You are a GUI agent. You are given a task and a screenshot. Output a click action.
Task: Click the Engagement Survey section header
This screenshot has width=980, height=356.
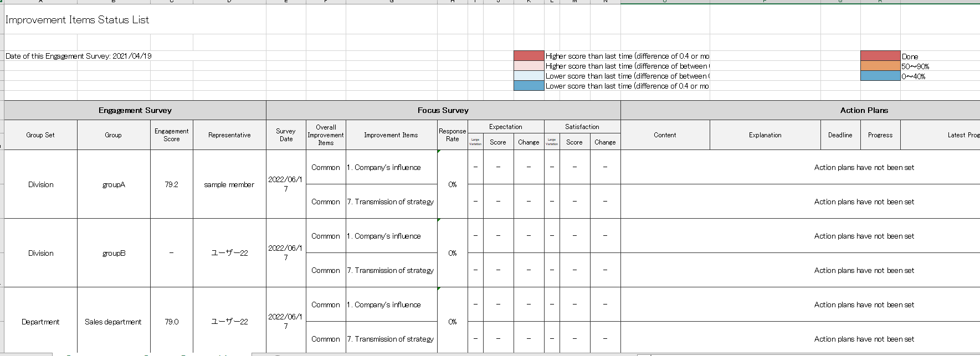pyautogui.click(x=135, y=110)
